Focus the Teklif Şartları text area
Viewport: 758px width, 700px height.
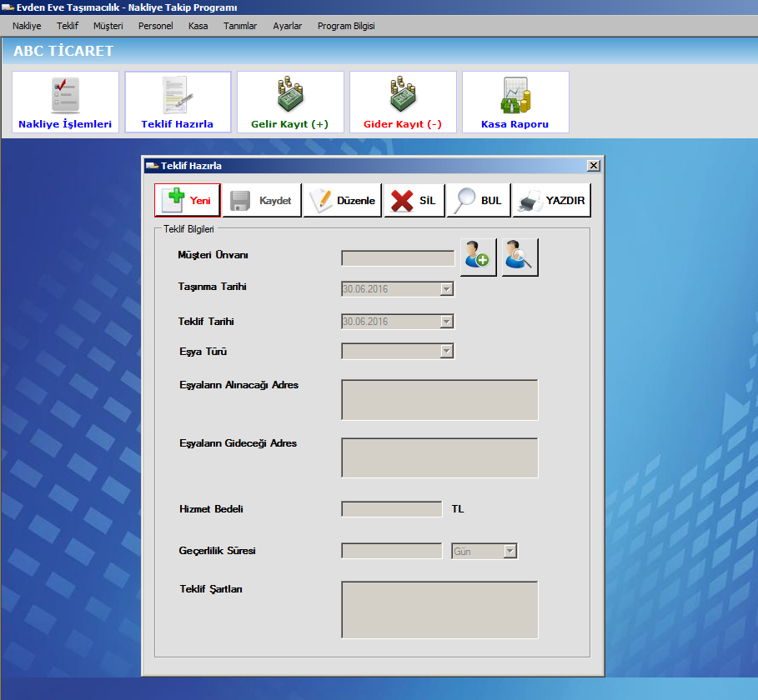(439, 610)
